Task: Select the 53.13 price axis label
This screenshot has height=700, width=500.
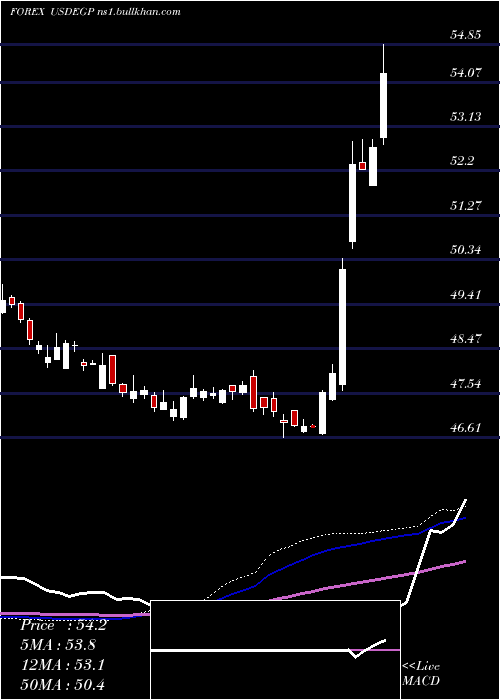Action: click(x=466, y=117)
